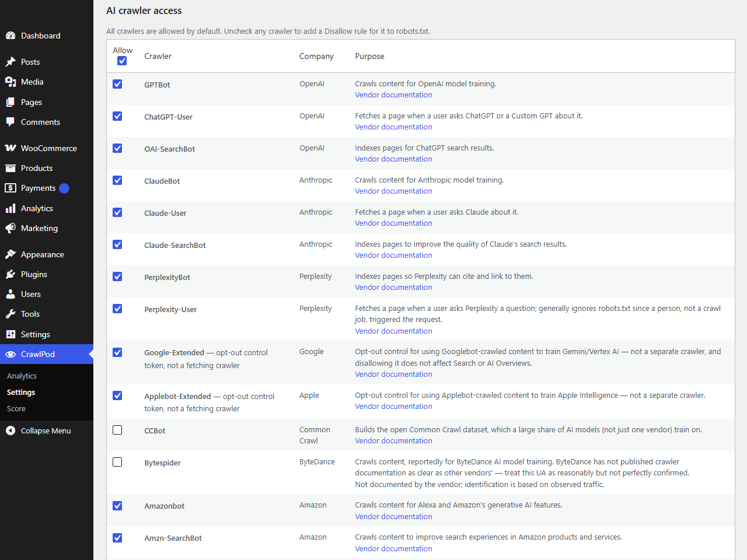The width and height of the screenshot is (747, 560).
Task: Uncheck the PerplexityBot checkbox
Action: coord(117,276)
